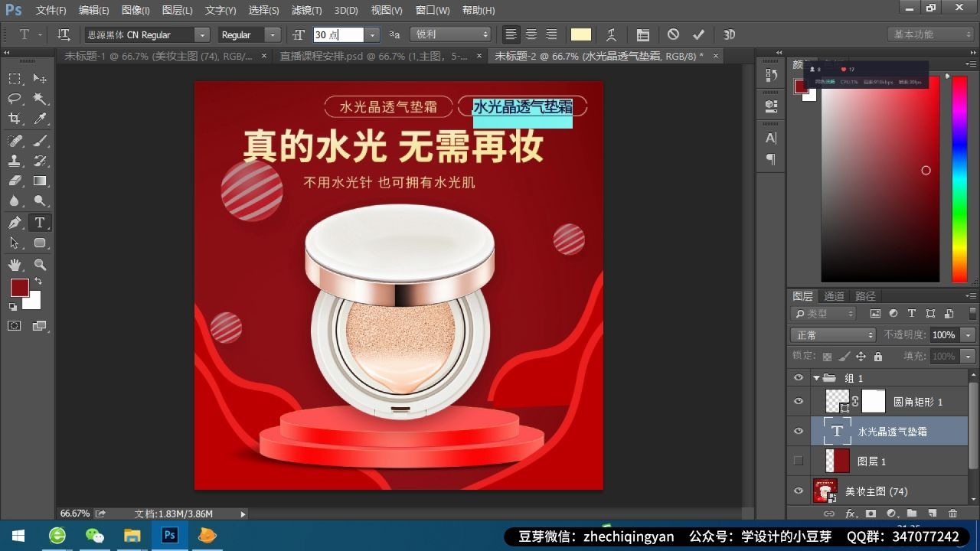The image size is (980, 551).
Task: Click the text color swatch
Action: point(581,34)
